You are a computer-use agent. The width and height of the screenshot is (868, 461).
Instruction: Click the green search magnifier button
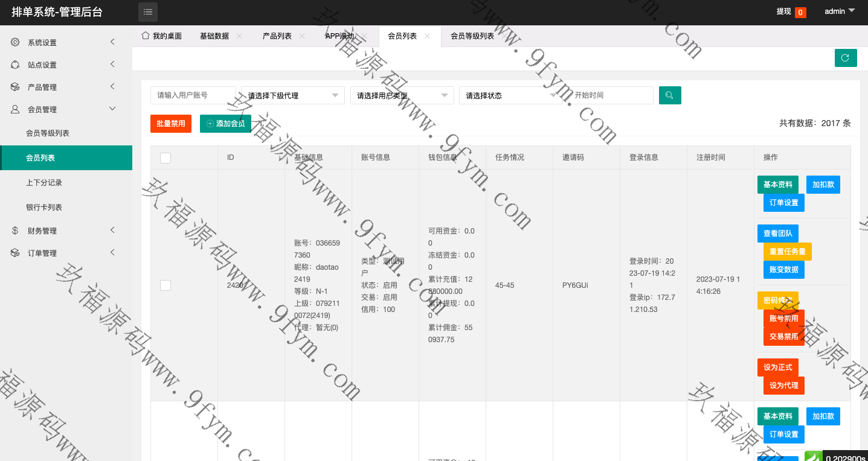click(x=670, y=95)
